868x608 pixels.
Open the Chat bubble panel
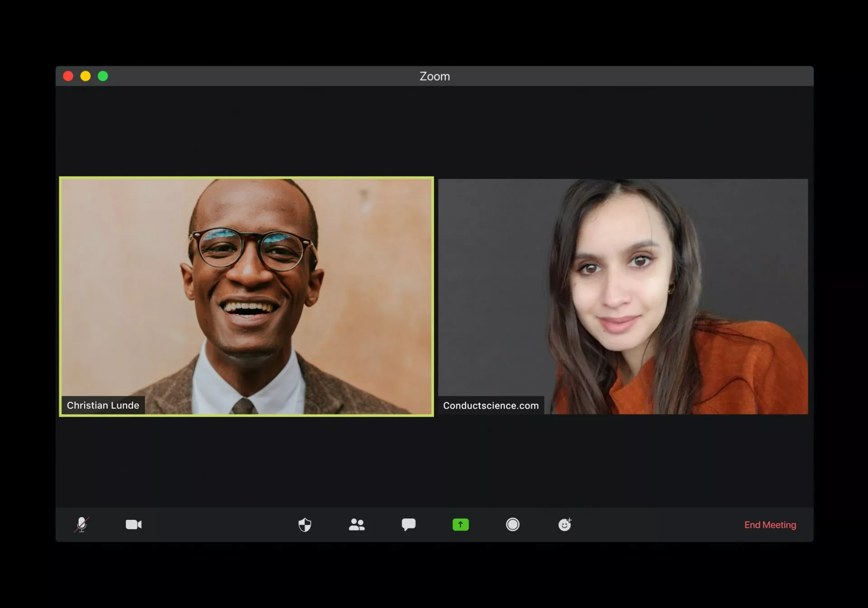[x=409, y=525]
